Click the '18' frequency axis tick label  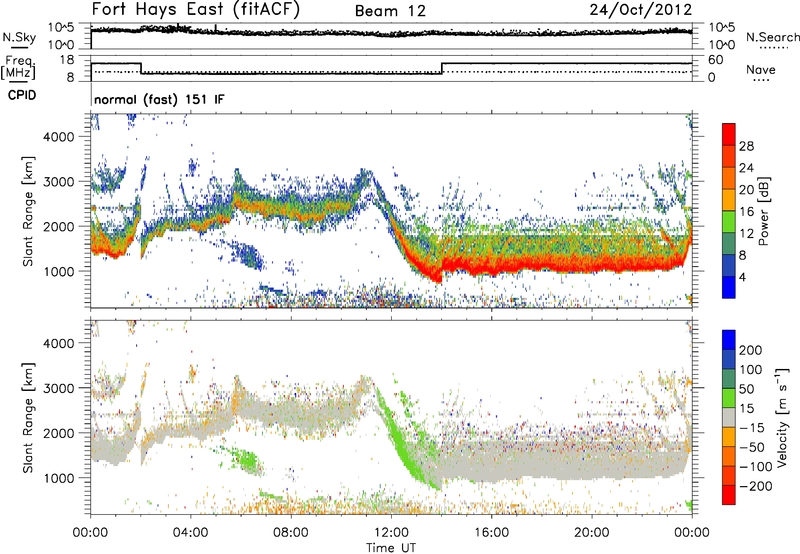[x=66, y=60]
